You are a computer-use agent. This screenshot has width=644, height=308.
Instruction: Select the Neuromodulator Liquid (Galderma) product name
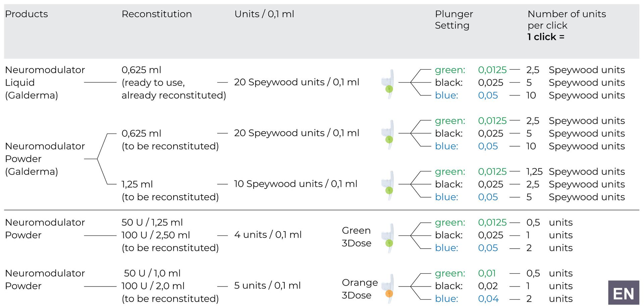(45, 83)
